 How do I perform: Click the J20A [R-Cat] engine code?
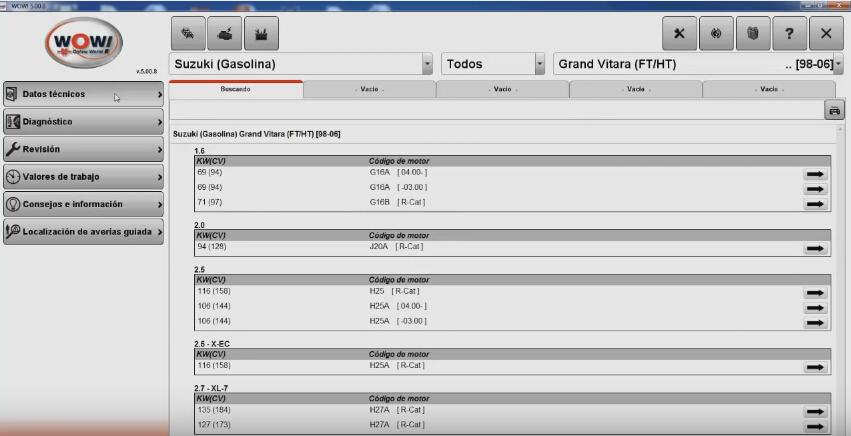396,247
